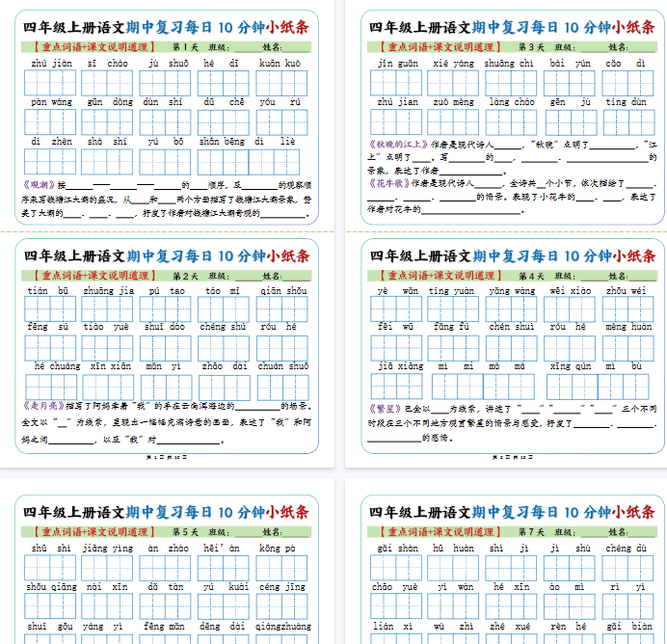Click pinyin "shān bēng" on Day 1 card
Screen dimensions: 667x644
[222, 142]
